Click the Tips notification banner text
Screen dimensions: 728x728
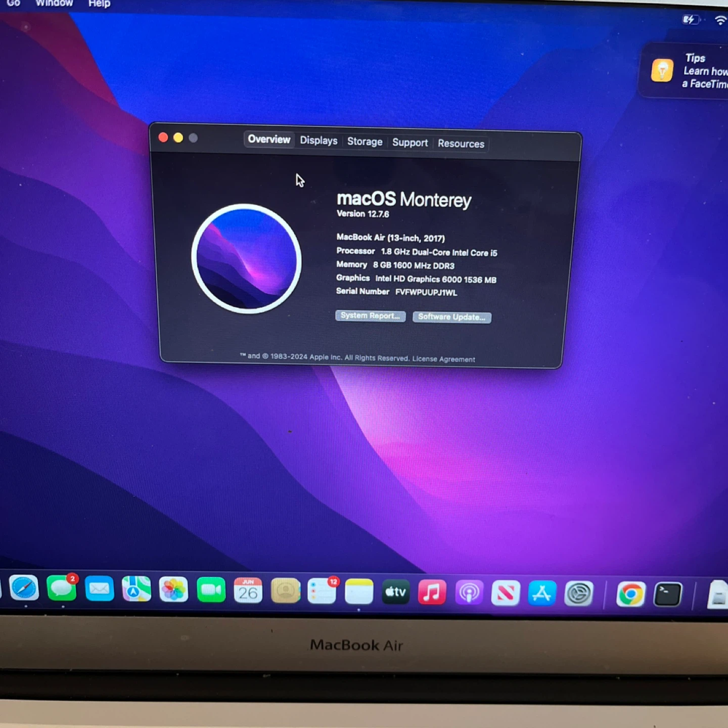[705, 71]
